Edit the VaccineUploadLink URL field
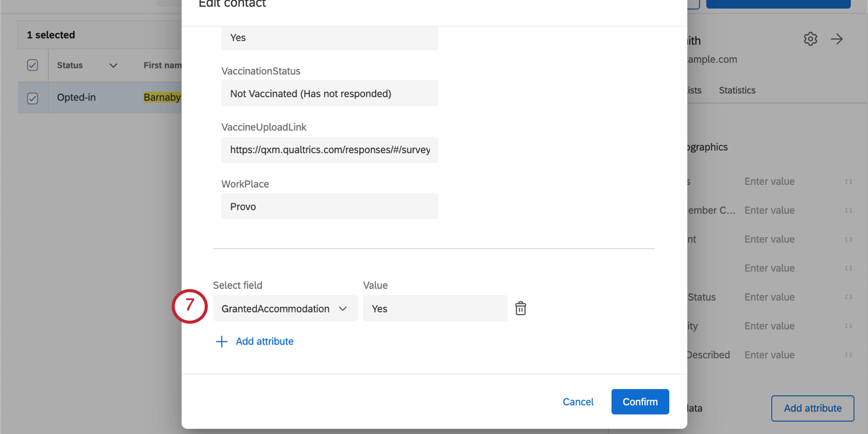The height and width of the screenshot is (434, 868). click(329, 150)
